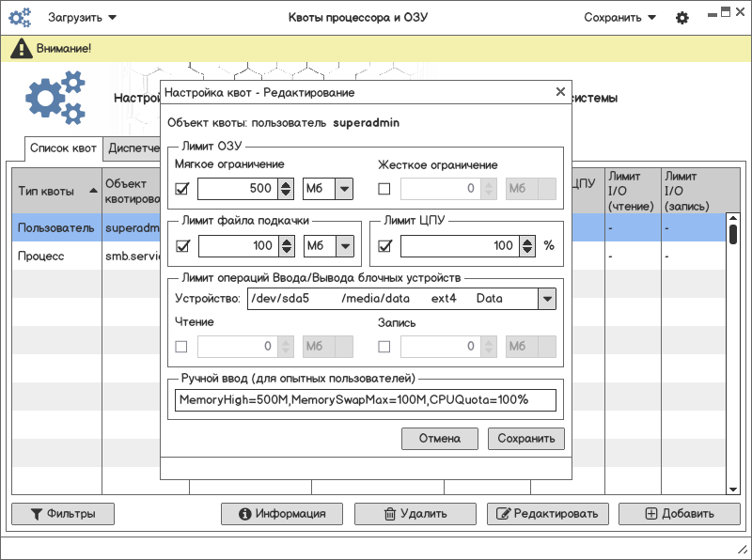Open the soft limit unit dropdown
This screenshot has height=560, width=752.
(344, 189)
